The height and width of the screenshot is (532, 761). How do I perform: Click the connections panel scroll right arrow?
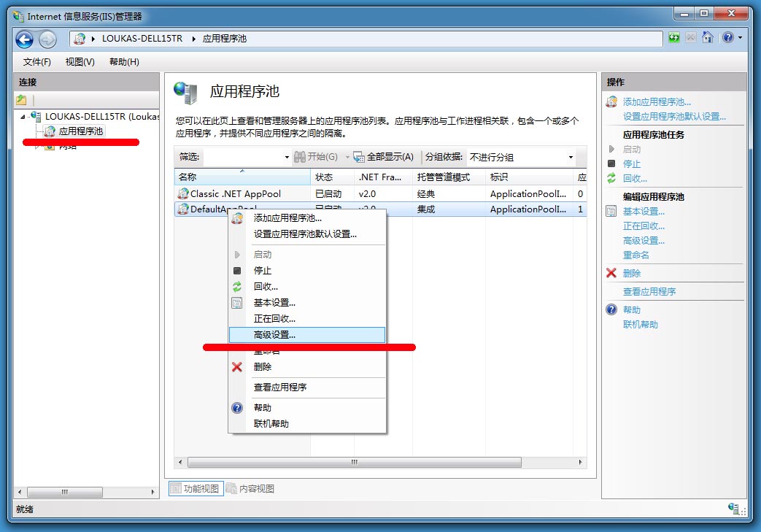pos(153,492)
